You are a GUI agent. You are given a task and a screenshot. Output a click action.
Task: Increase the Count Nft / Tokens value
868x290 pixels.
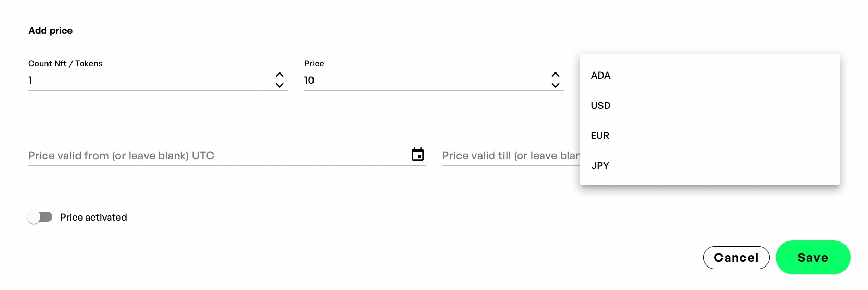(x=280, y=75)
